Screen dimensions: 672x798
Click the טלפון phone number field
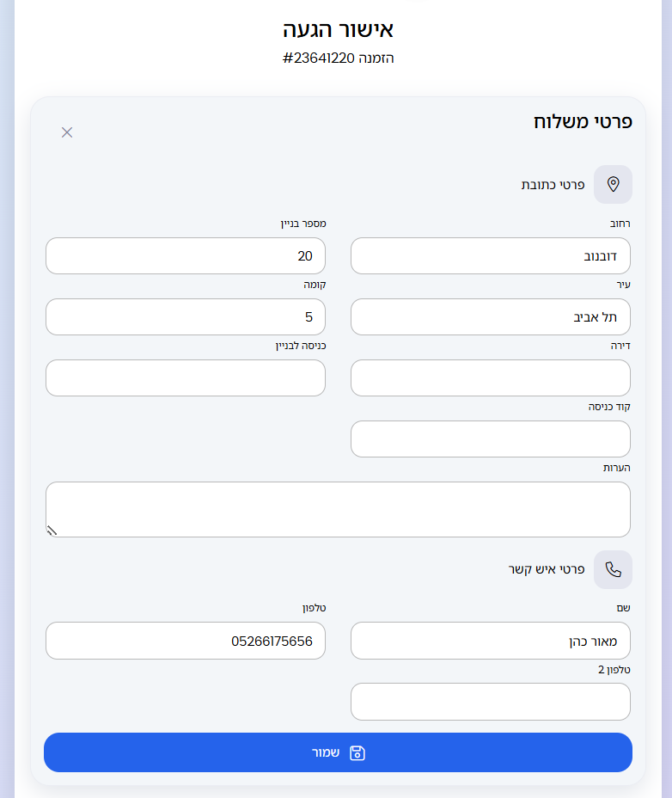click(x=185, y=641)
